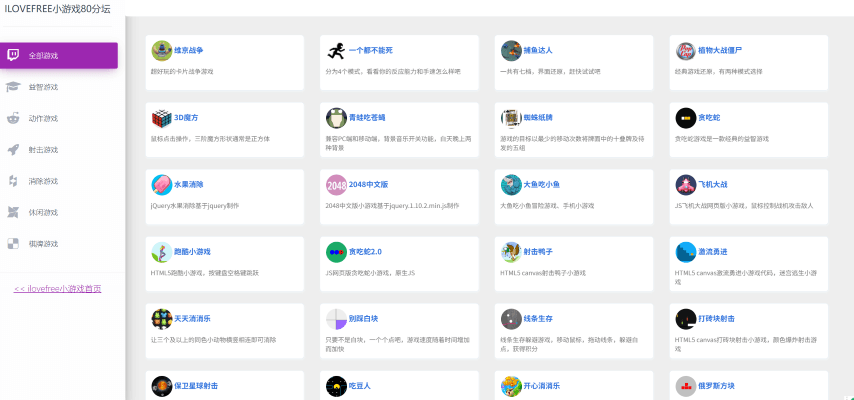Click the 跑酷小游戏 icon
Image resolution: width=854 pixels, height=400 pixels.
point(162,252)
